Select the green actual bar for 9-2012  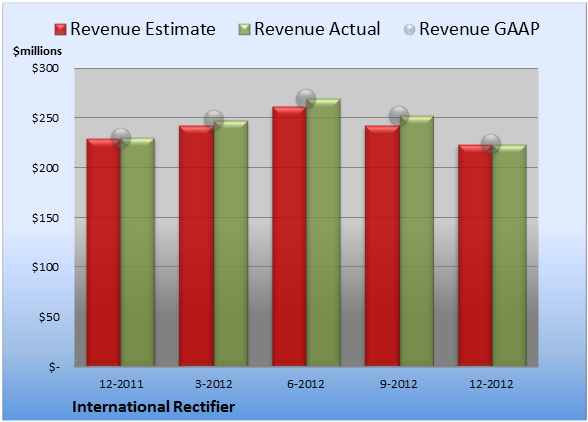pyautogui.click(x=416, y=241)
